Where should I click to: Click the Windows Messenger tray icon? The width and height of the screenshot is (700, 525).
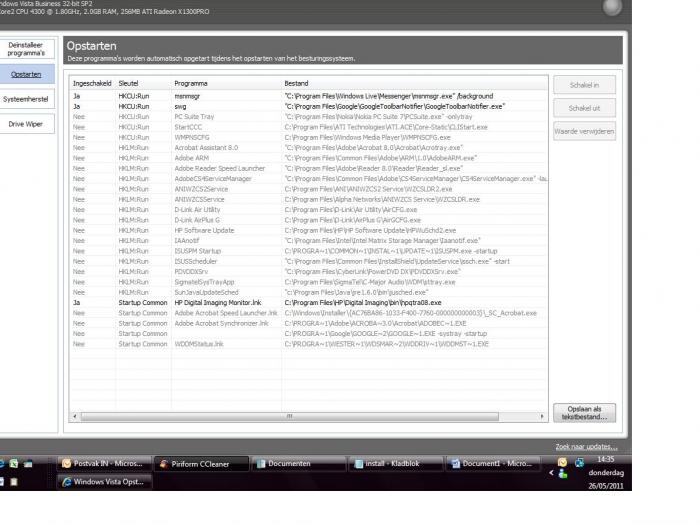coord(563,474)
